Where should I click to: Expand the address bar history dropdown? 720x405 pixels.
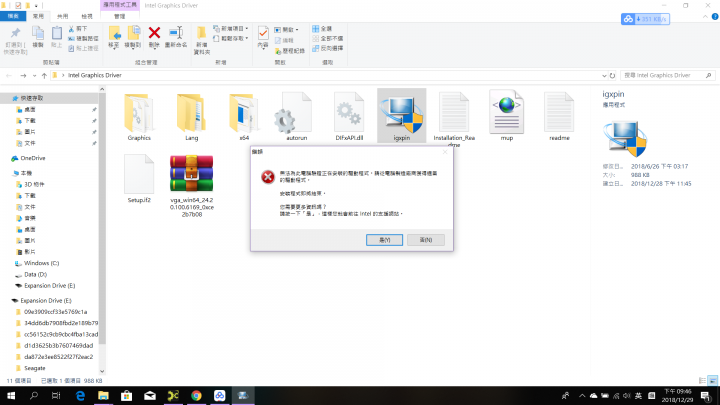[604, 75]
